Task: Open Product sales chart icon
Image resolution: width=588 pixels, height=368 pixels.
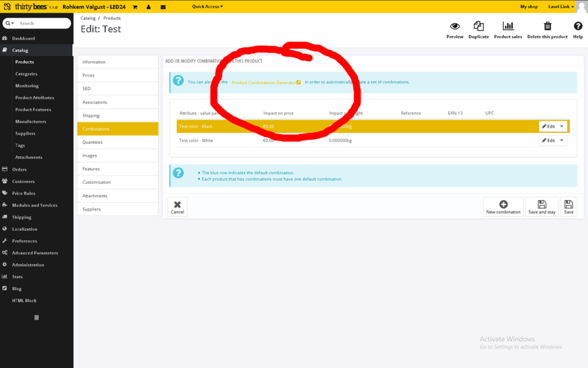Action: 508,26
